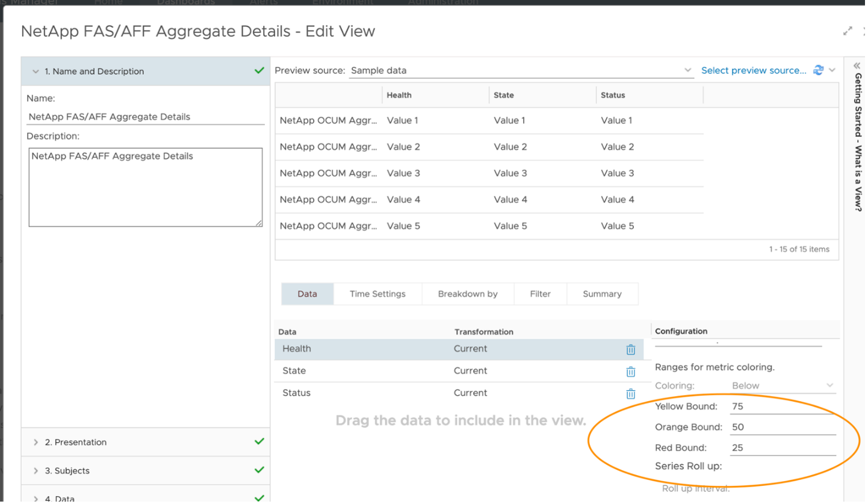Delete the Health data row via trash icon
The image size is (868, 504).
pyautogui.click(x=630, y=349)
